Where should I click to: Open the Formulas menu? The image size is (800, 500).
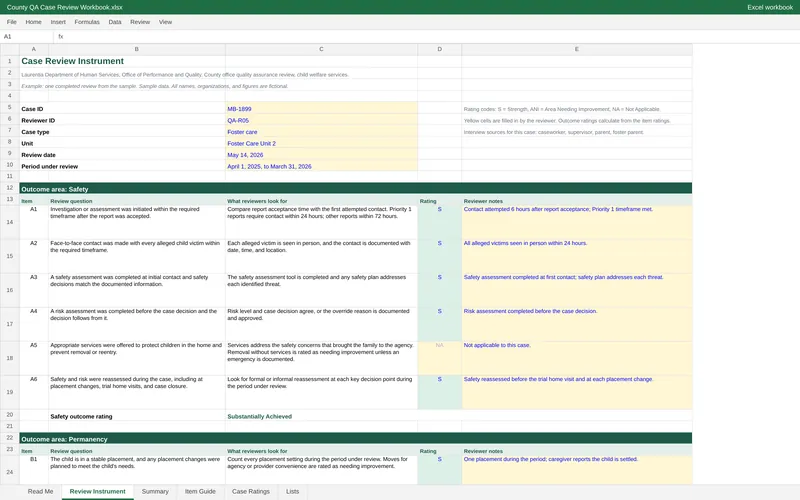87,22
